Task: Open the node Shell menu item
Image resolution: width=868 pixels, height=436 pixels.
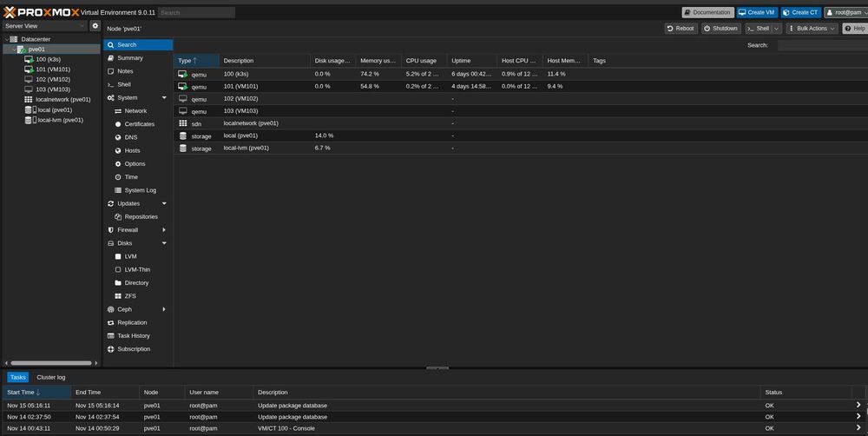Action: pos(138,85)
